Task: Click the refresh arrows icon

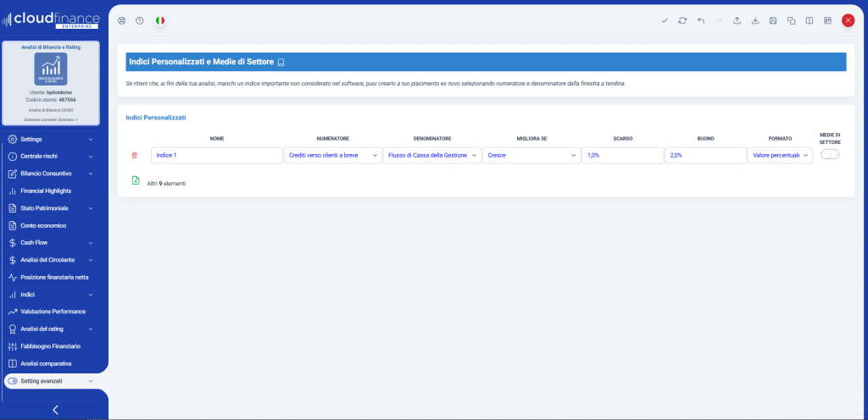Action: point(682,20)
